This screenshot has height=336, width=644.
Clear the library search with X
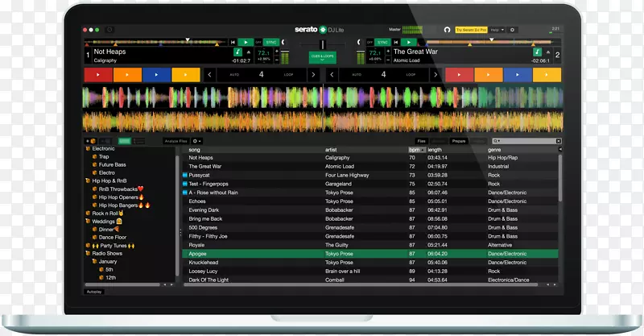pyautogui.click(x=559, y=141)
